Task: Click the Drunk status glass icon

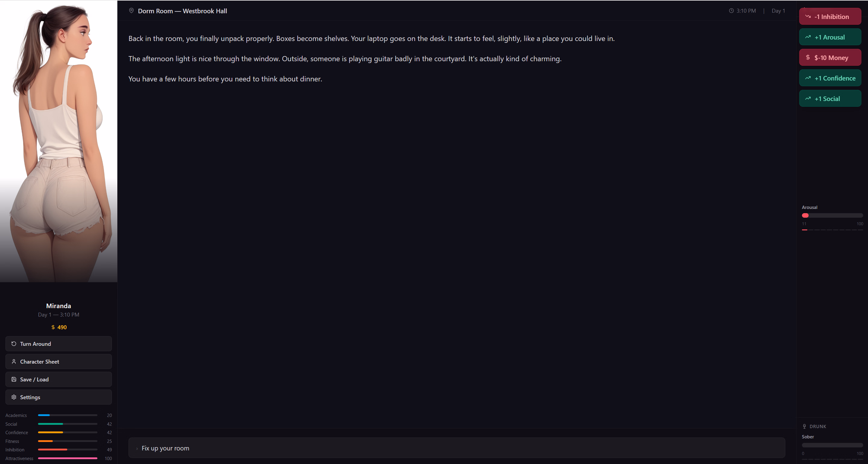Action: [x=804, y=426]
